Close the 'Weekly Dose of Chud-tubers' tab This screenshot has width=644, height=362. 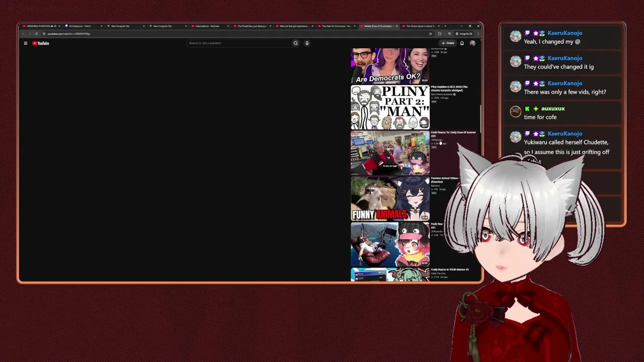[x=396, y=26]
